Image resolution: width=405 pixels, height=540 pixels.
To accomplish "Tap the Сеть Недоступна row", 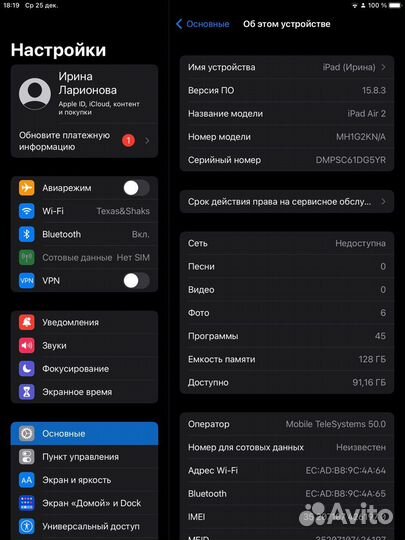I will (x=287, y=243).
